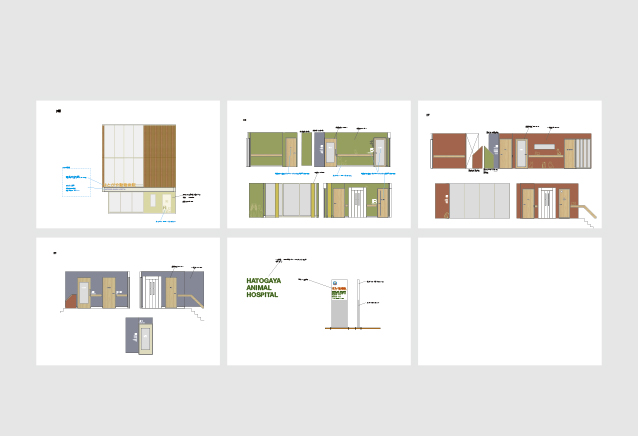This screenshot has width=638, height=436.
Task: Click the blue dashed annotation box
Action: [x=76, y=182]
